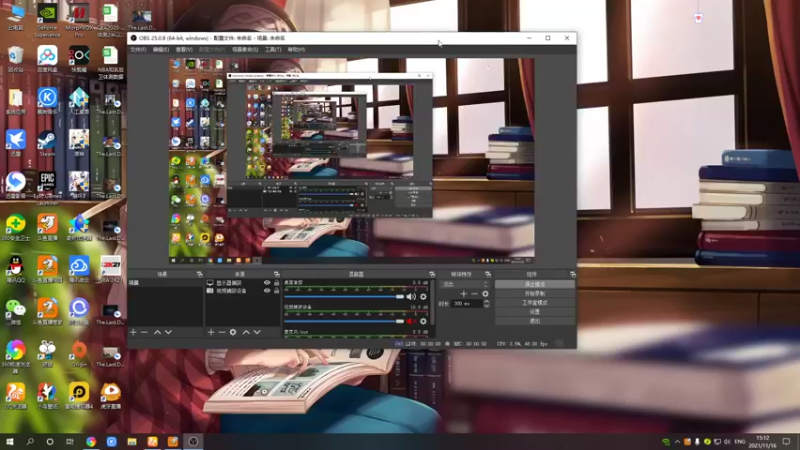Image resolution: width=800 pixels, height=450 pixels.
Task: Open settings gear for muted mixer channel
Action: (423, 321)
